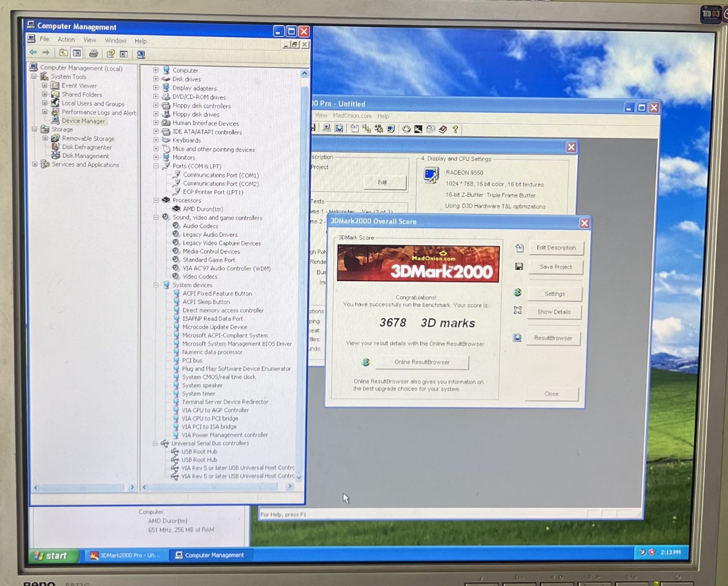
Task: Click the Print icon in Computer Management toolbar
Action: pyautogui.click(x=93, y=54)
